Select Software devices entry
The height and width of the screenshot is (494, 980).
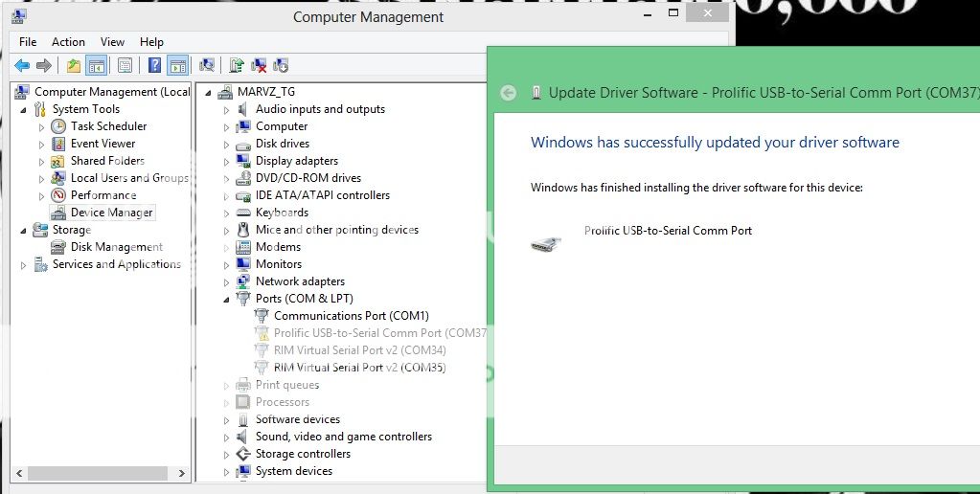[298, 419]
